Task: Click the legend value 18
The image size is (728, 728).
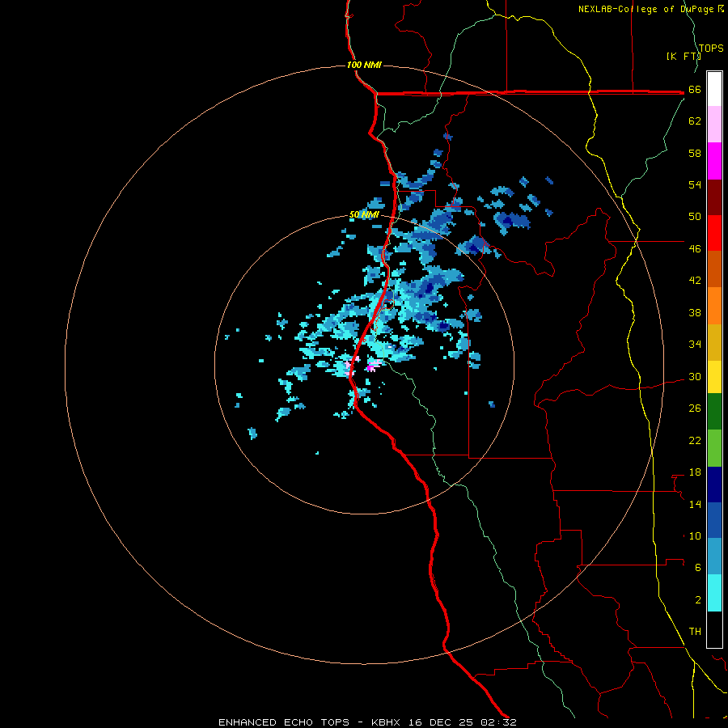Action: [695, 472]
